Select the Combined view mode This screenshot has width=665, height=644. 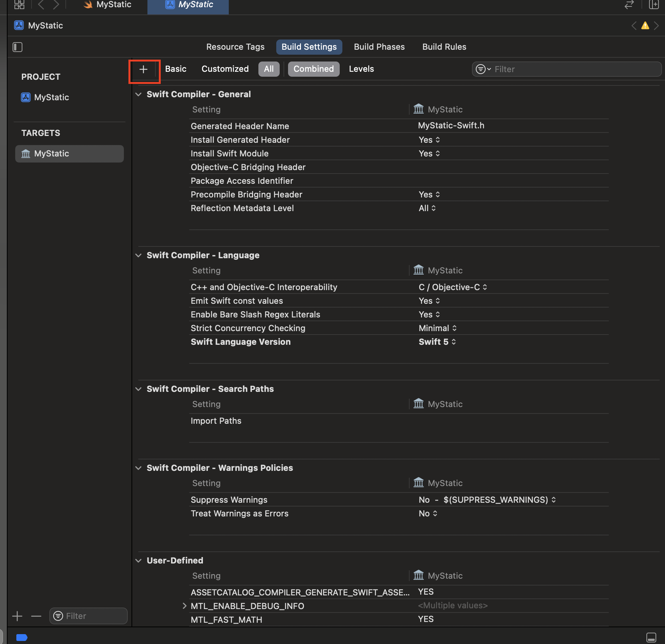coord(313,69)
